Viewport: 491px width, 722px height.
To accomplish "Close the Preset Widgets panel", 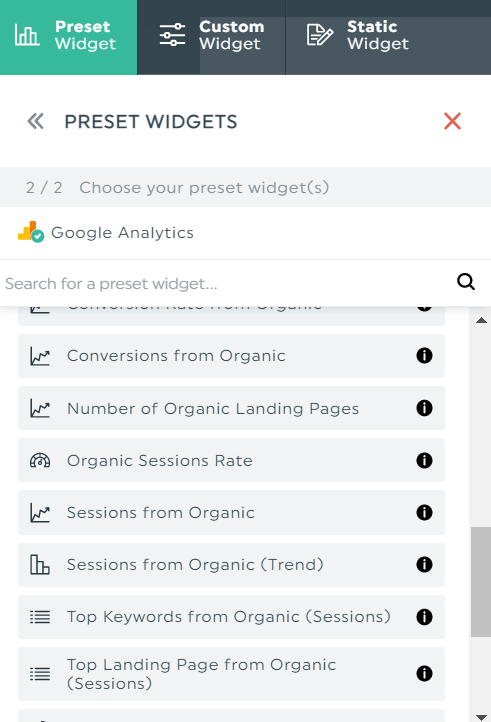I will [452, 121].
